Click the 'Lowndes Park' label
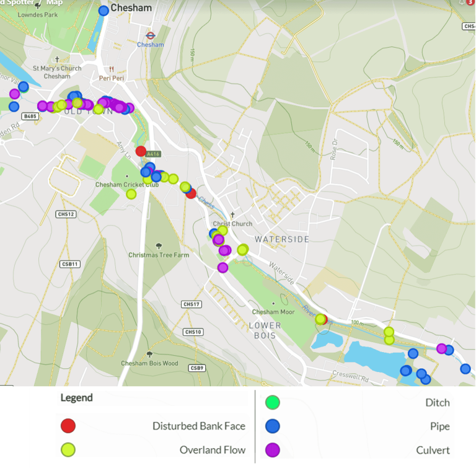 (38, 15)
